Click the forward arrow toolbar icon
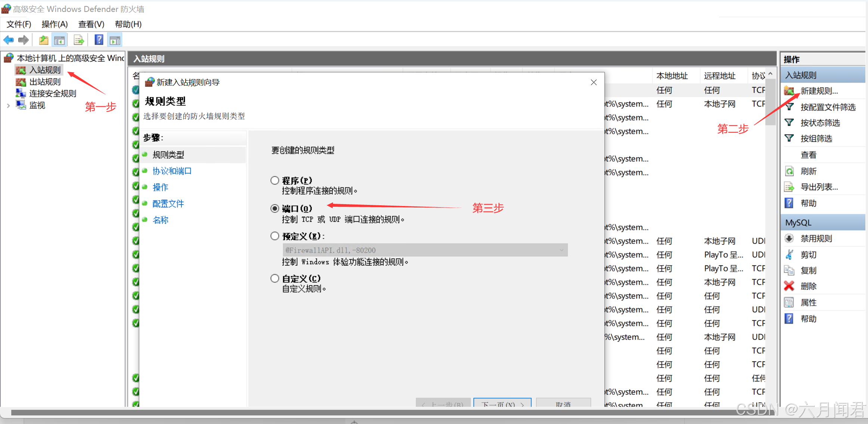 (24, 40)
